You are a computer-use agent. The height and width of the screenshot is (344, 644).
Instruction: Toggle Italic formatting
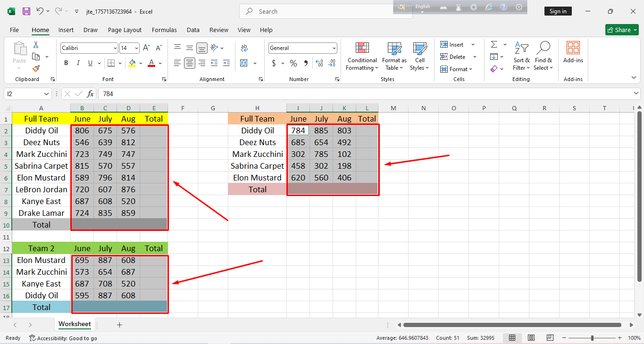78,63
